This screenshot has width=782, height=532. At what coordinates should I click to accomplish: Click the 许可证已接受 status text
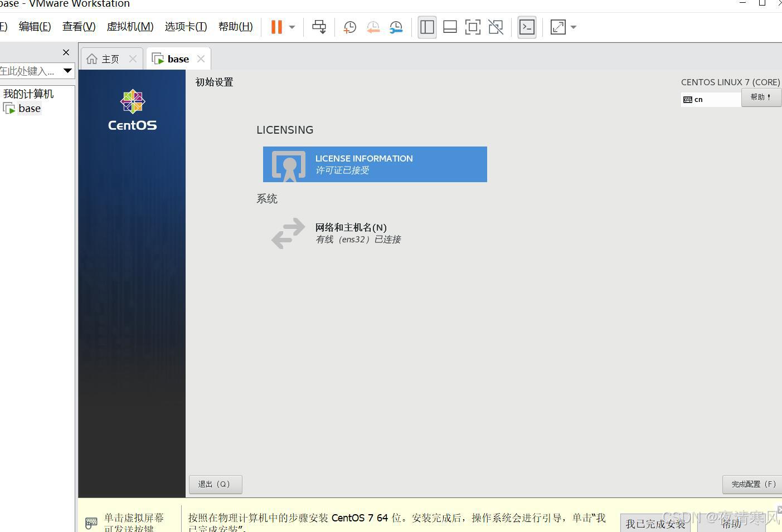(x=342, y=170)
